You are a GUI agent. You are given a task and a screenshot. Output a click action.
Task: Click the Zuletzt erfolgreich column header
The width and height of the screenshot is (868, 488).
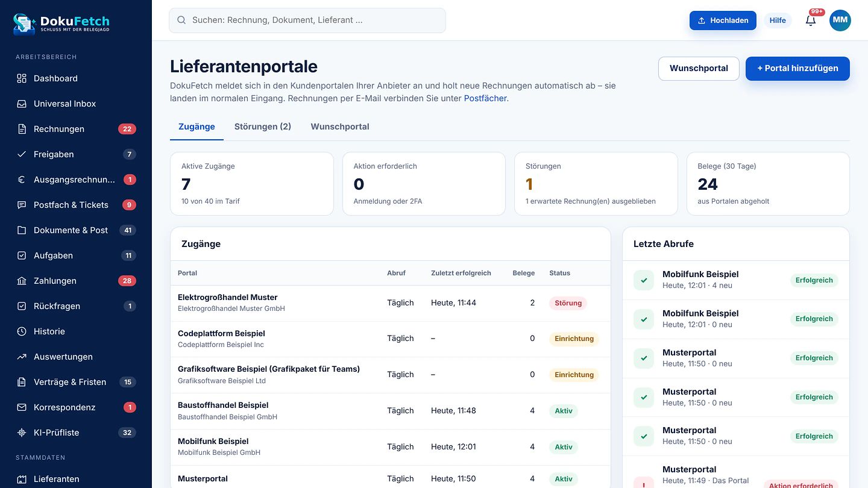pos(461,273)
